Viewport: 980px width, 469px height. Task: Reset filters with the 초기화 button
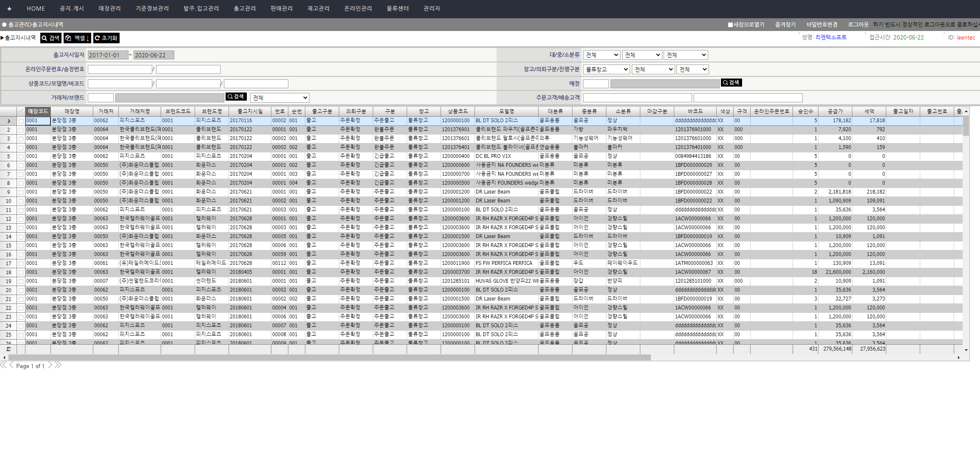106,38
